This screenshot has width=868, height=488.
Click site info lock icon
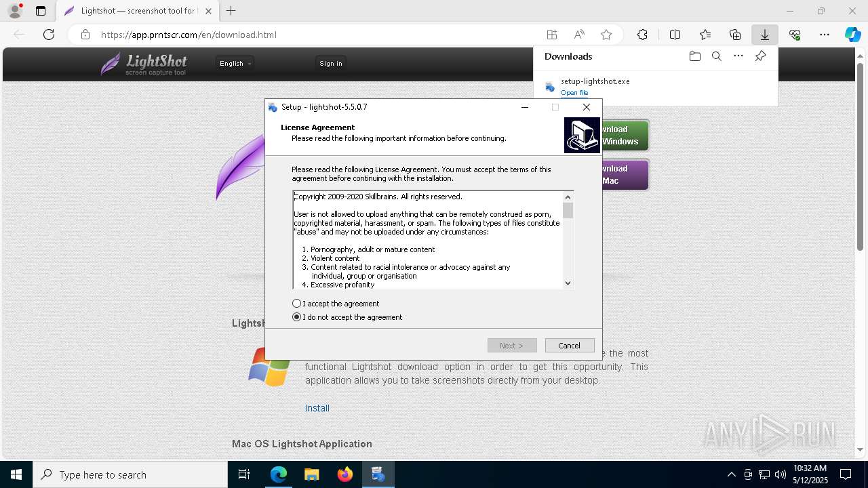coord(85,35)
